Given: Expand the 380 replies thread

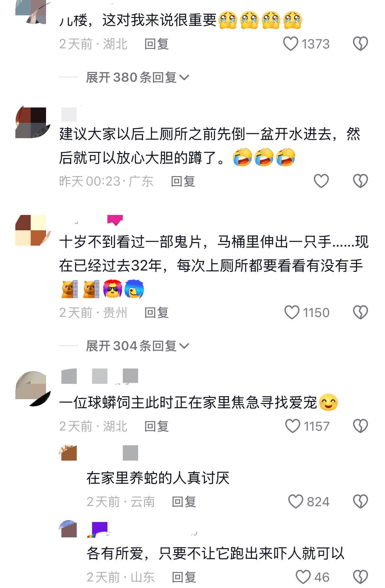Looking at the screenshot, I should (x=137, y=77).
